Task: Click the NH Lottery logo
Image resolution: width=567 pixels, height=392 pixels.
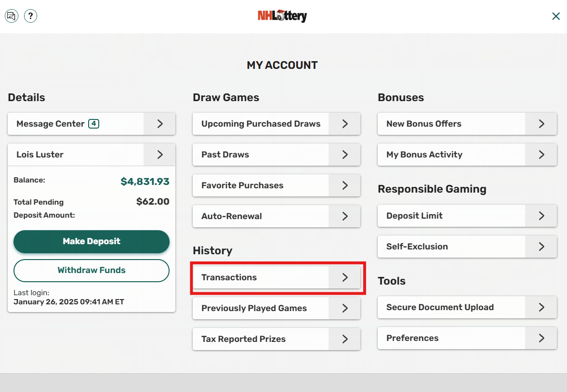Action: pyautogui.click(x=282, y=16)
